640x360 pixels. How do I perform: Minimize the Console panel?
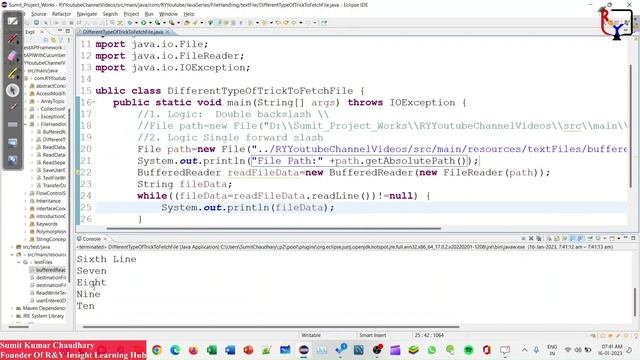point(626,238)
